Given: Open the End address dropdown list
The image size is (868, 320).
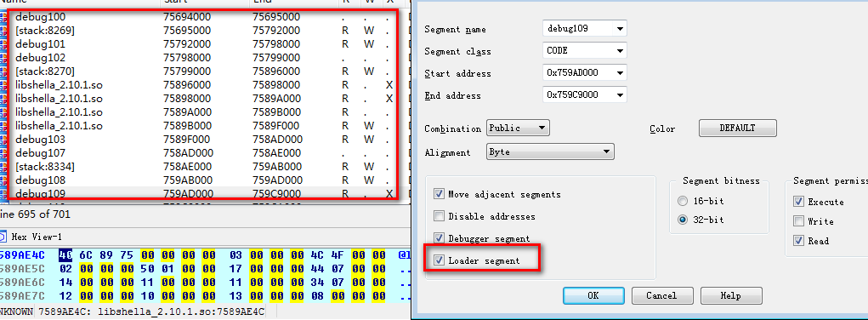Looking at the screenshot, I should click(620, 94).
